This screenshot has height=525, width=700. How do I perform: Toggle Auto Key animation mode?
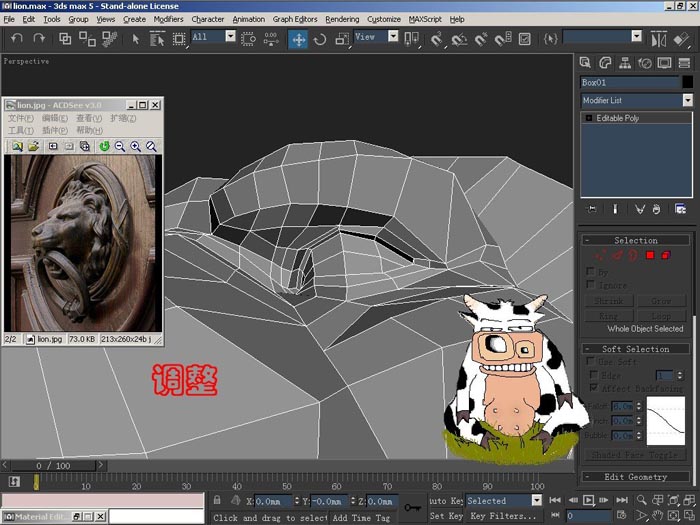click(446, 501)
